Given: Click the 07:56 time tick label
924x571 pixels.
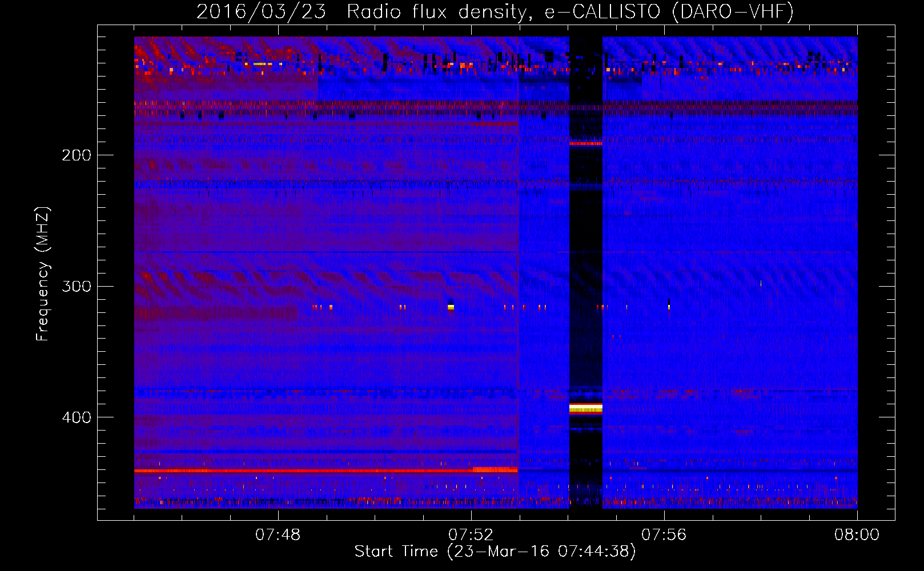Looking at the screenshot, I should [664, 535].
